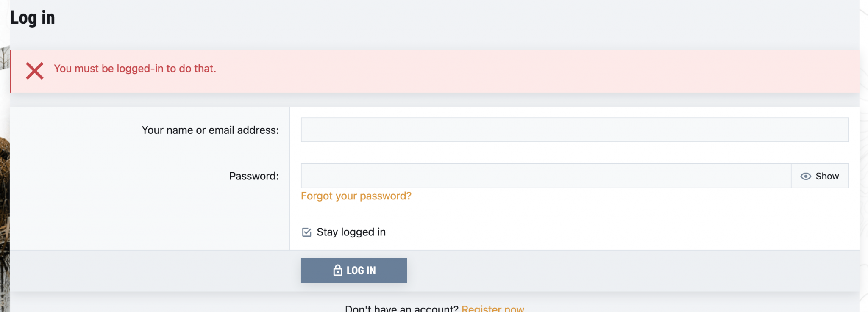Click the Log in page heading
This screenshot has height=312, width=868.
tap(33, 18)
